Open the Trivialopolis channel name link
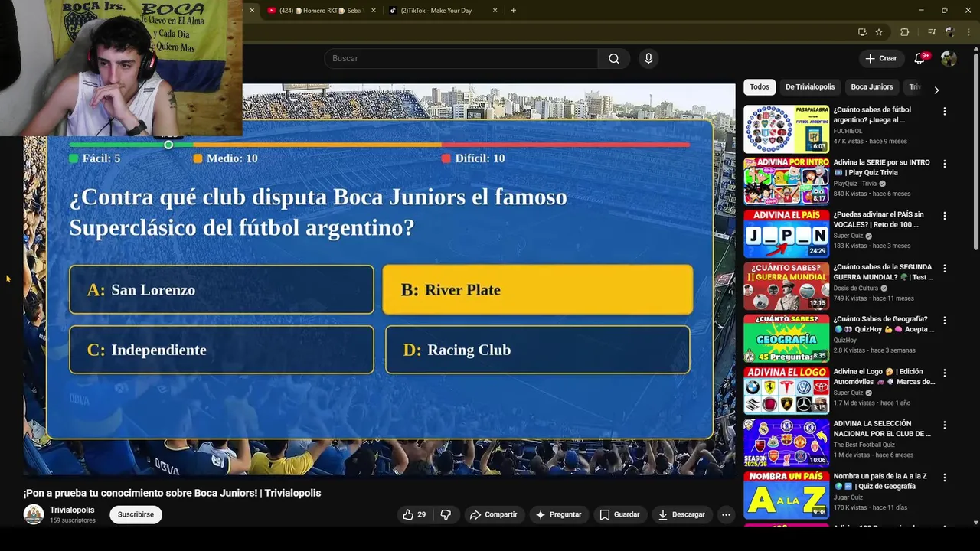 (72, 510)
